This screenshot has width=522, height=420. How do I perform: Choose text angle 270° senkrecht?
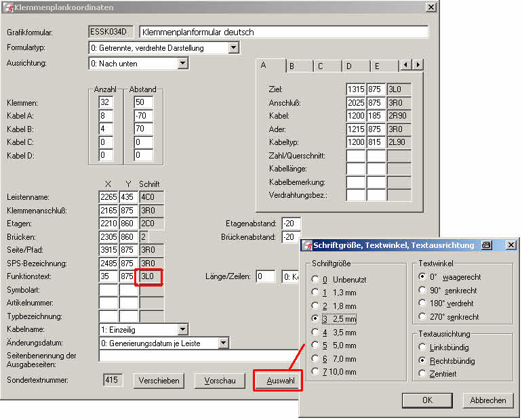point(449,316)
